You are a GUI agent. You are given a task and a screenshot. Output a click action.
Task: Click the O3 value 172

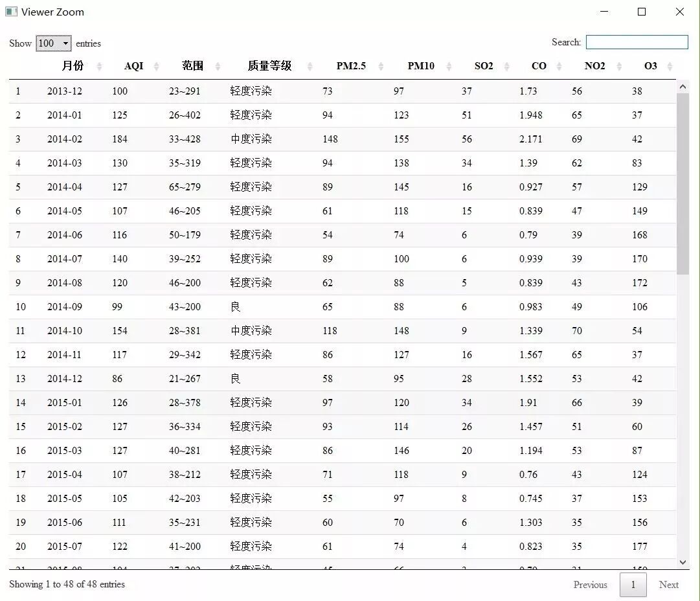640,283
